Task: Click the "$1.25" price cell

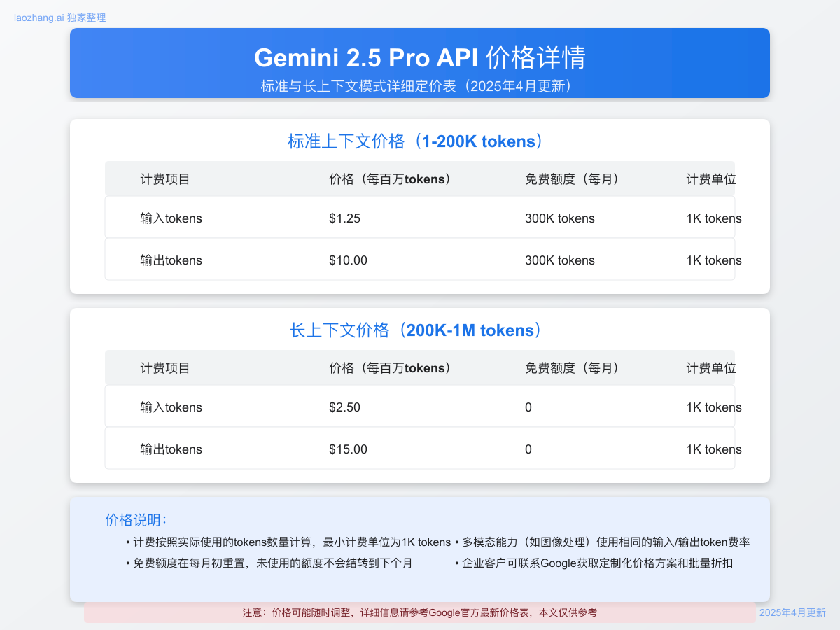Action: tap(344, 218)
